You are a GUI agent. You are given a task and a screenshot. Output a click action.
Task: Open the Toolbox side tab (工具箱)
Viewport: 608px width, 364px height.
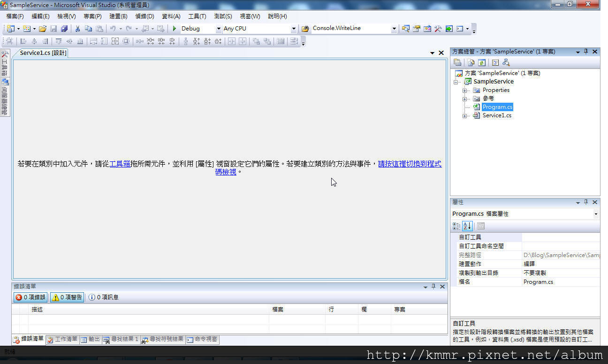(4, 63)
